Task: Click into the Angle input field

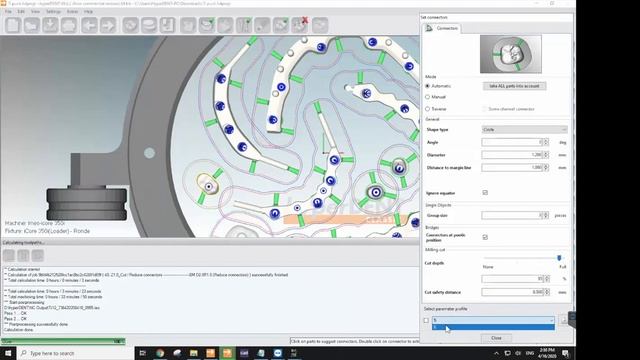Action: 512,142
